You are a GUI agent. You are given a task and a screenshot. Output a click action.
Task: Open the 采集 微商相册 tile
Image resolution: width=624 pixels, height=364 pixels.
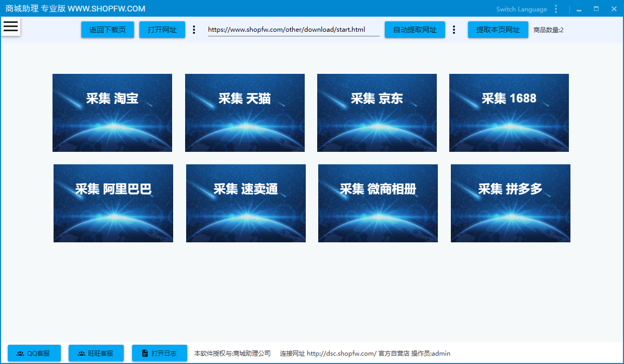(378, 203)
